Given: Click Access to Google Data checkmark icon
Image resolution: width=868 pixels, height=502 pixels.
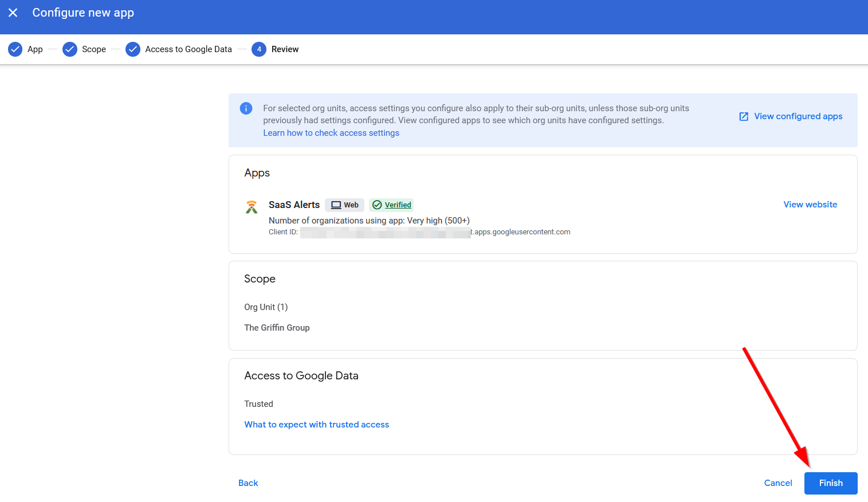Looking at the screenshot, I should point(133,49).
